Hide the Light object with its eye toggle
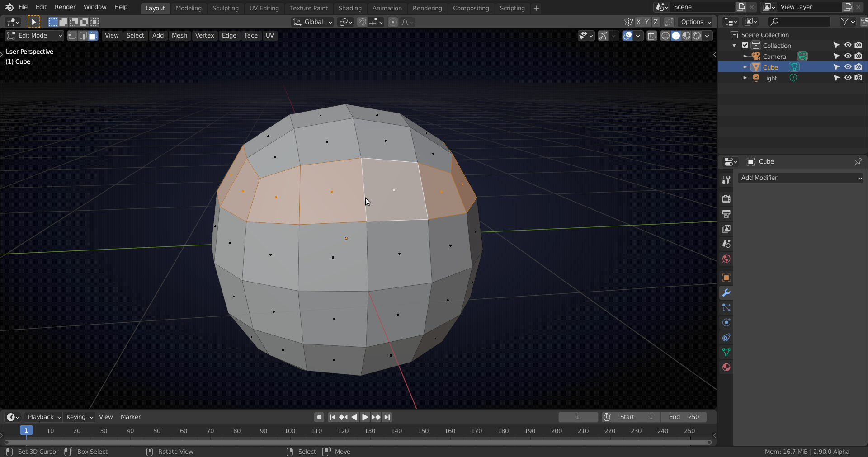868x457 pixels. click(848, 78)
